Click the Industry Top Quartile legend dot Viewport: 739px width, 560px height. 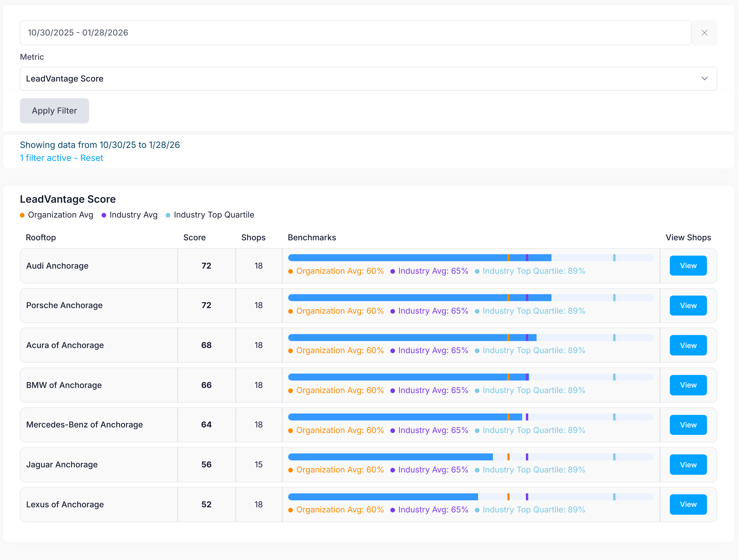(x=168, y=215)
